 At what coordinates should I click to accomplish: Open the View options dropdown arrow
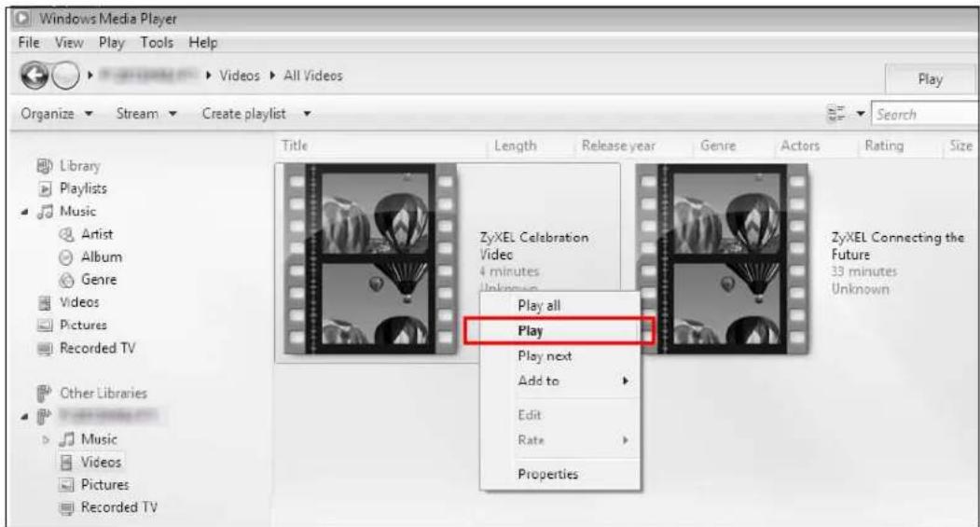(860, 114)
